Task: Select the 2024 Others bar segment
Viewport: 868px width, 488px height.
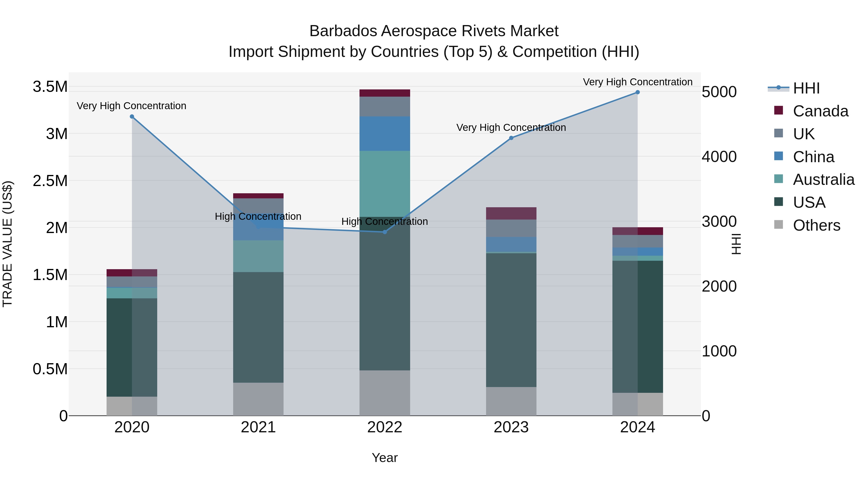Action: (637, 404)
